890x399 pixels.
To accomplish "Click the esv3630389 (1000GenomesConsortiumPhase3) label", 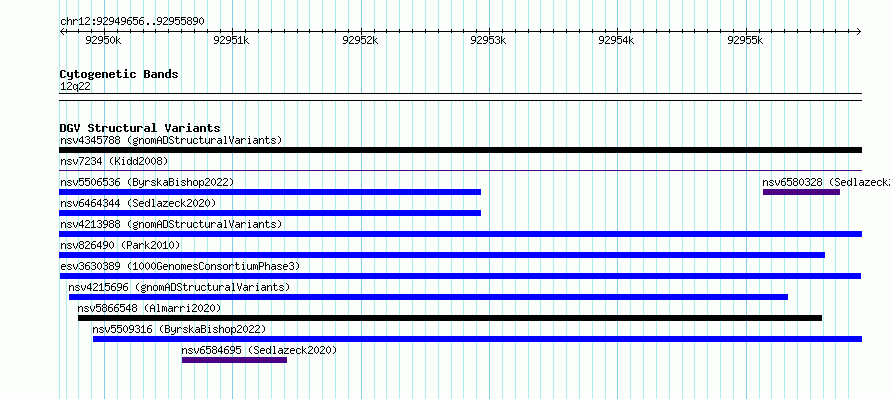I will pos(180,266).
